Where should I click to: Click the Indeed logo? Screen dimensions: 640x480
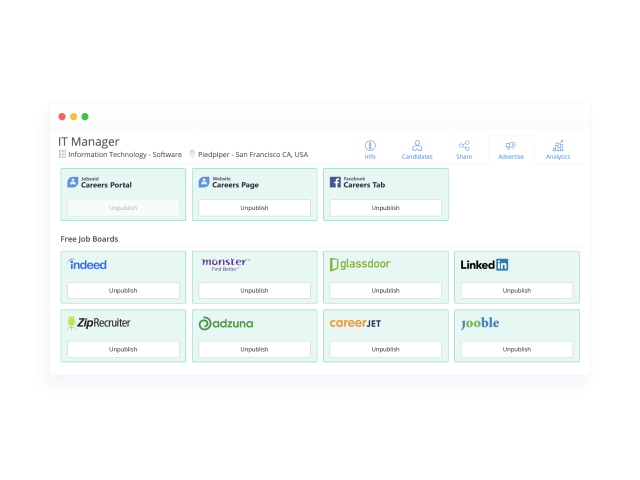point(87,264)
